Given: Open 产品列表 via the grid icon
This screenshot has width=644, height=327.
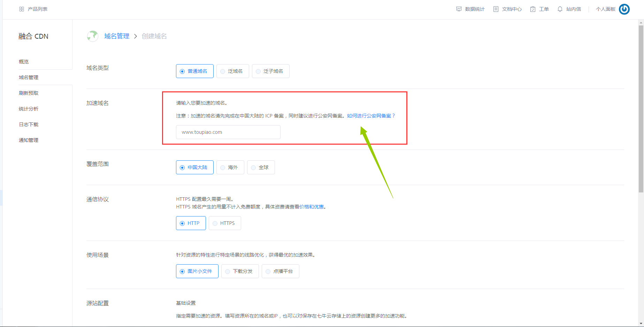Looking at the screenshot, I should pyautogui.click(x=22, y=9).
